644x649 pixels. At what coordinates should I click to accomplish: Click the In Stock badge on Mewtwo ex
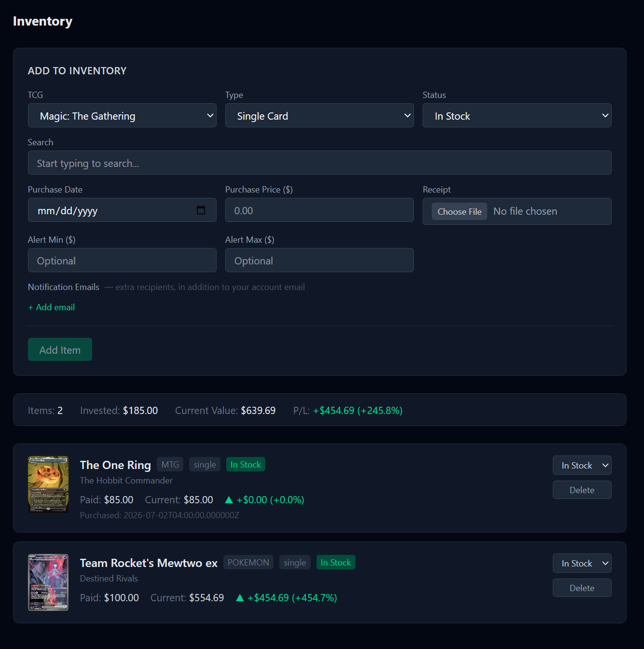tap(336, 562)
